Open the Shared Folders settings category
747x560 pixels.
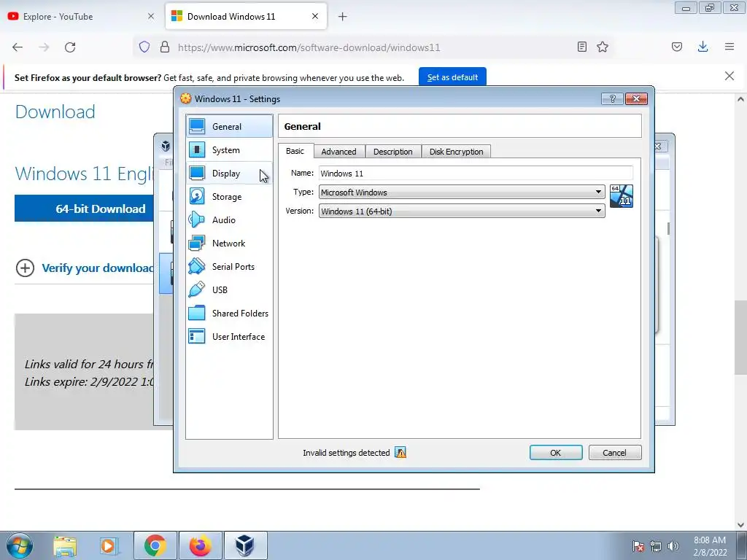point(229,314)
